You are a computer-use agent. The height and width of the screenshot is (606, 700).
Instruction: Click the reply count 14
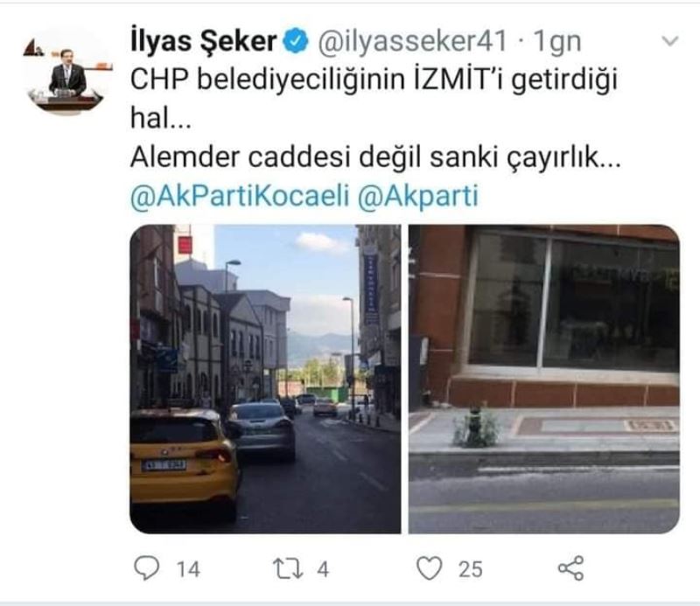pos(188,569)
